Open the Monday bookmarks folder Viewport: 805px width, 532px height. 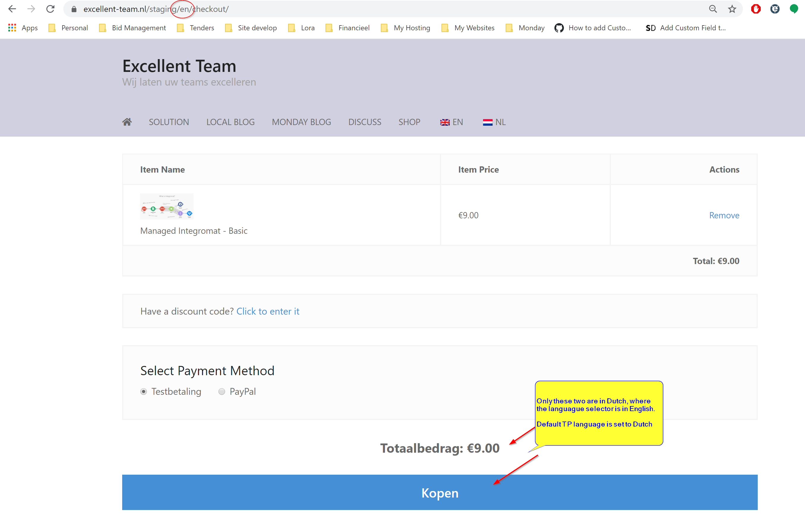(x=525, y=28)
